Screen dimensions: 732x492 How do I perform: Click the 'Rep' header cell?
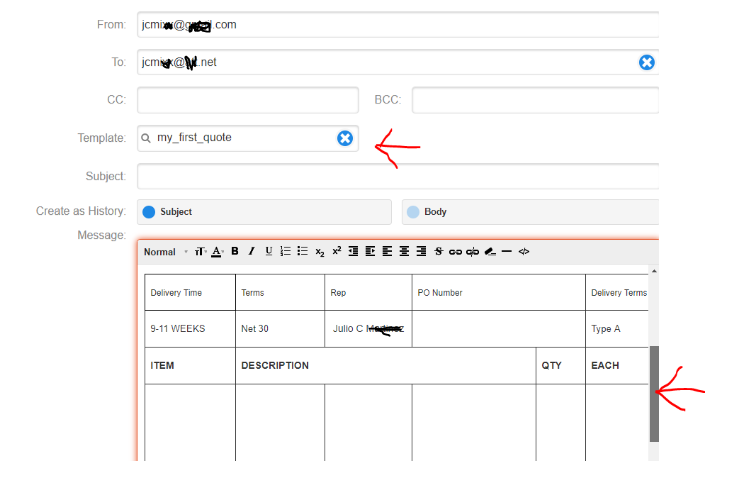368,293
